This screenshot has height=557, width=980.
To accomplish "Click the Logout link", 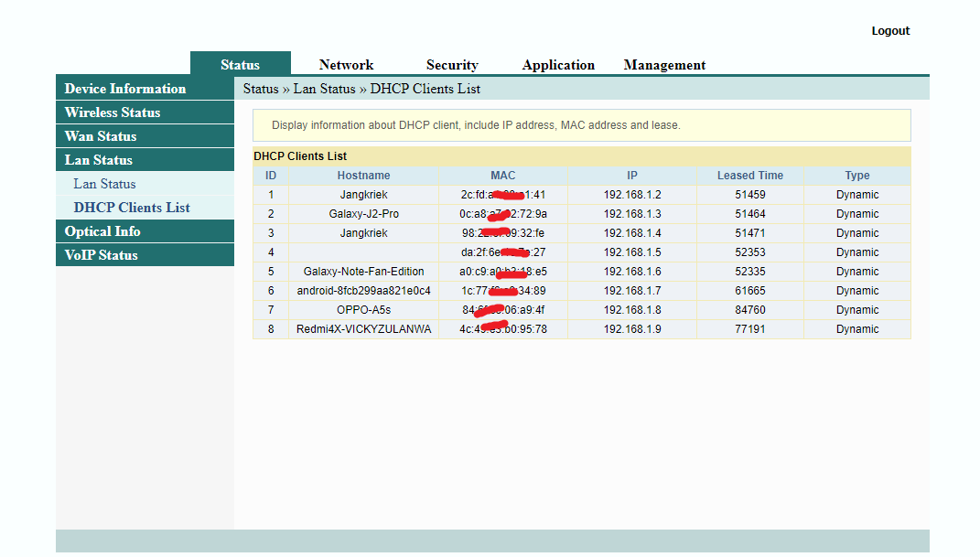I will tap(890, 30).
